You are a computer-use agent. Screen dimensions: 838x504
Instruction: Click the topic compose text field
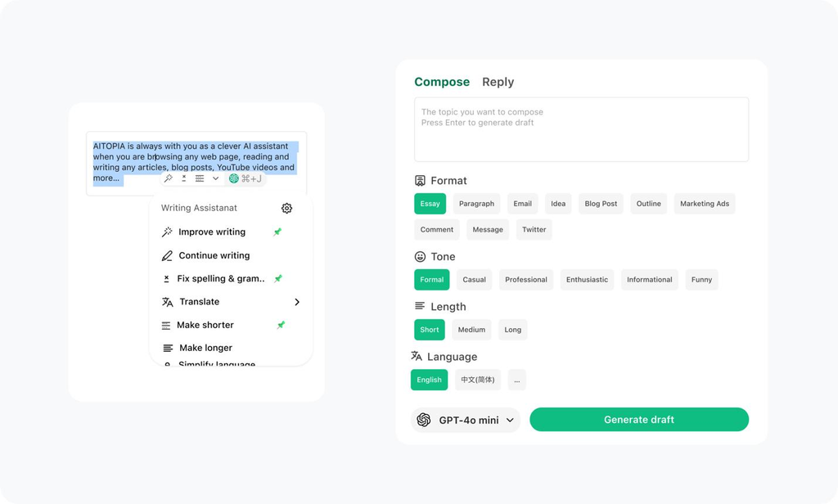click(x=582, y=129)
